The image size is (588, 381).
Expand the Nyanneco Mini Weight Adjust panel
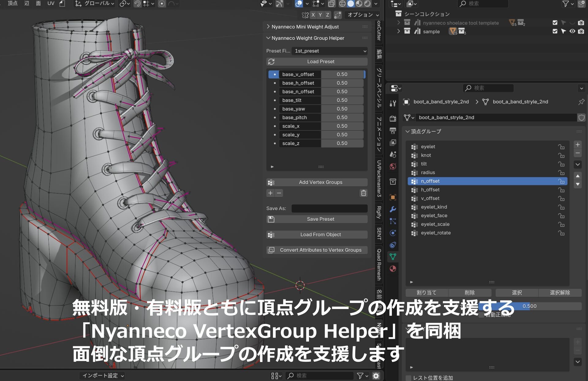305,27
